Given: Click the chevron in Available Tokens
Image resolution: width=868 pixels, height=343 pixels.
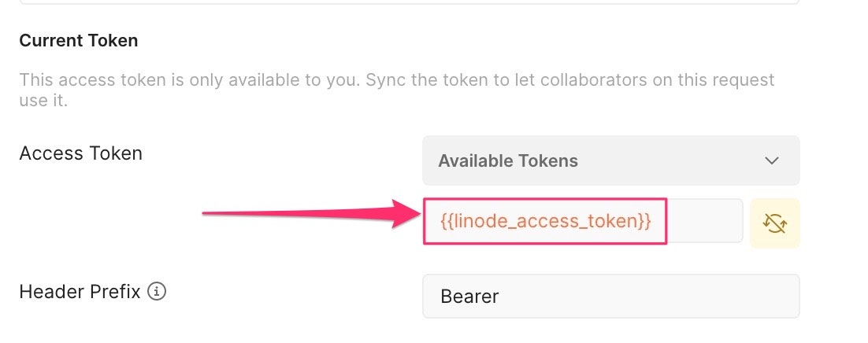Looking at the screenshot, I should 771,160.
